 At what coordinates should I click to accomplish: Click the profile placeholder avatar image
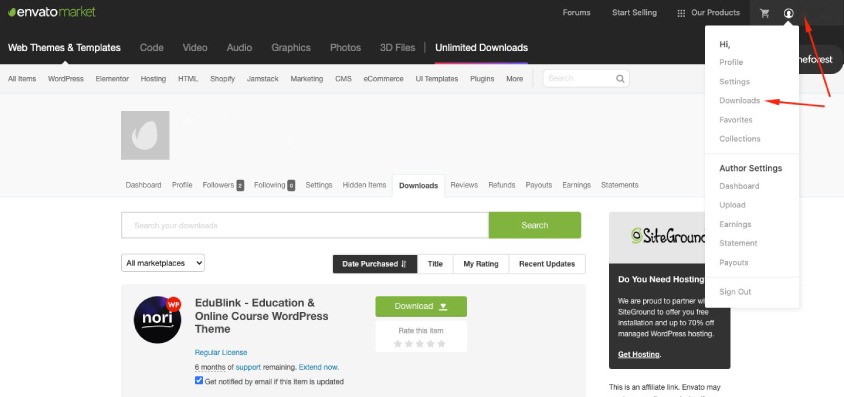(145, 136)
